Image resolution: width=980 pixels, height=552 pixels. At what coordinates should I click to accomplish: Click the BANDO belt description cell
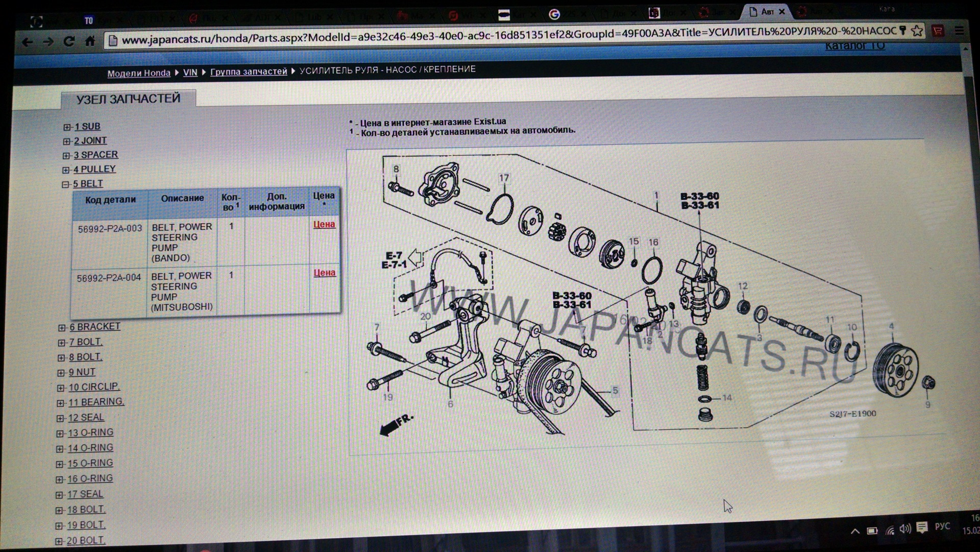[182, 242]
